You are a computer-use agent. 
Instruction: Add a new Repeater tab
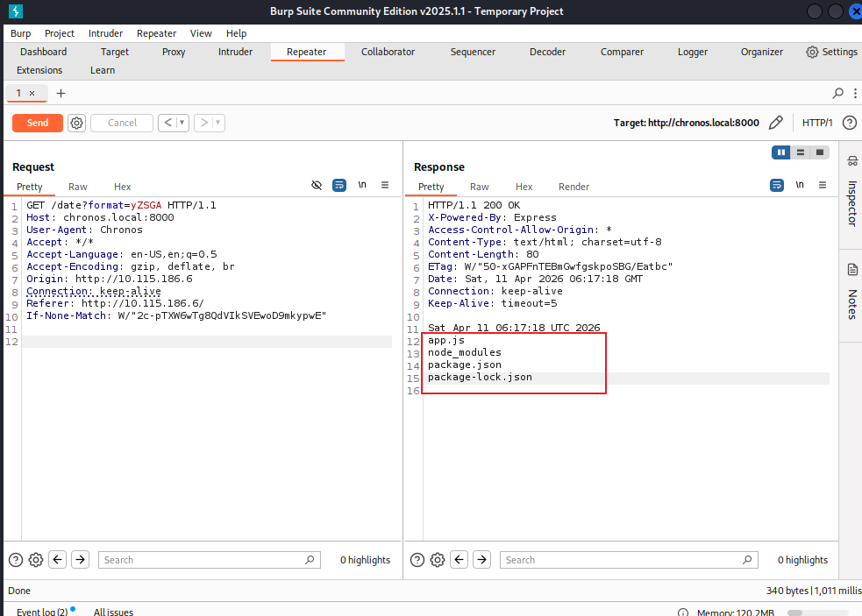point(61,94)
